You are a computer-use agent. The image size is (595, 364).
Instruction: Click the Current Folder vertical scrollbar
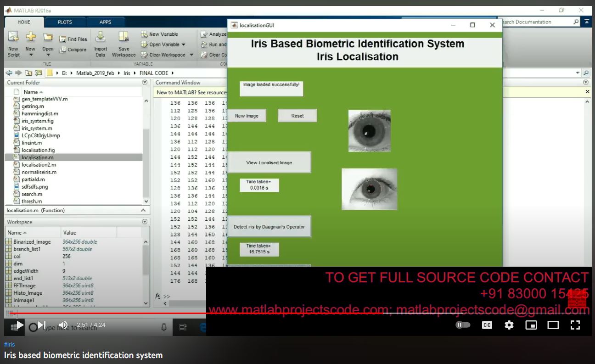146,151
